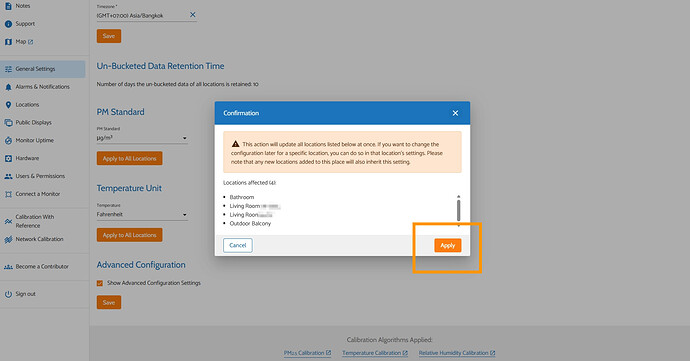Open Locations in the sidebar
Screen dimensions: 690x361
27,105
